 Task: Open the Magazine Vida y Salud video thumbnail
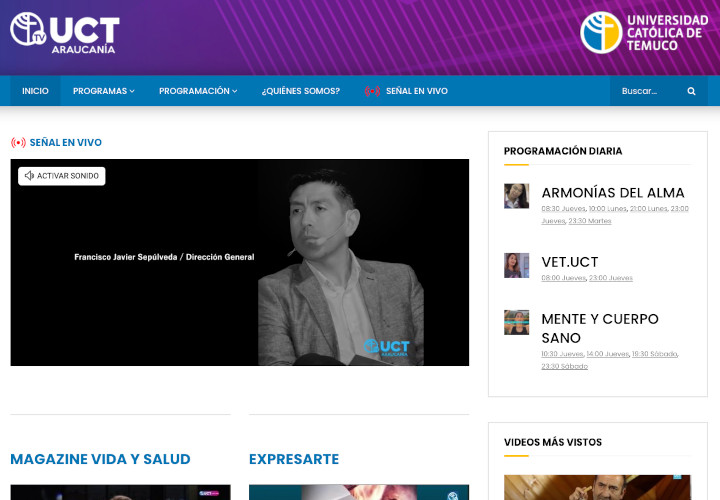(x=120, y=492)
